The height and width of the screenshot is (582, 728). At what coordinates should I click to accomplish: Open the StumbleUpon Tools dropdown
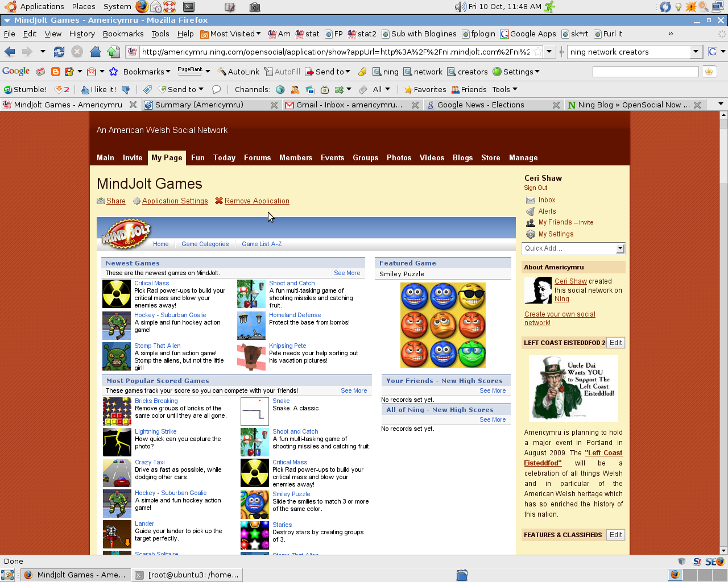coord(505,89)
